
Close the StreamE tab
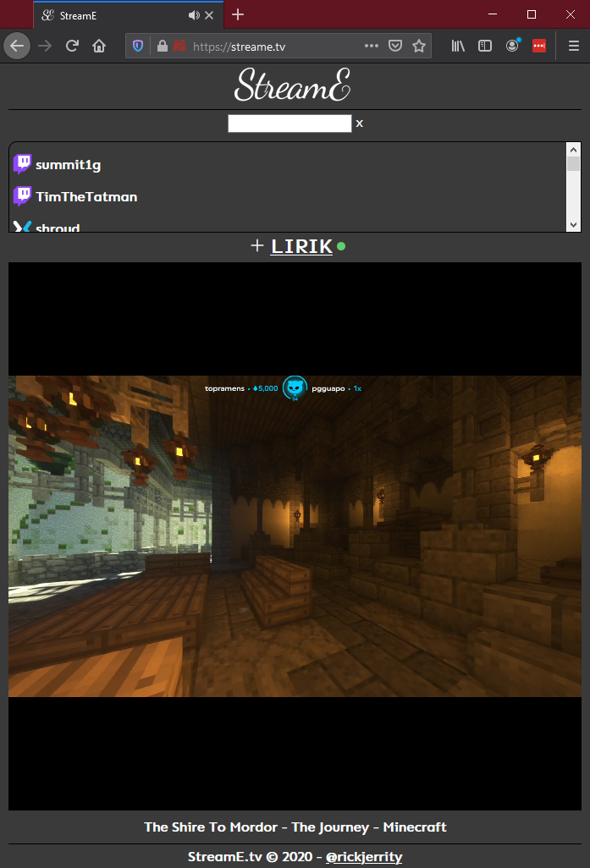[209, 15]
